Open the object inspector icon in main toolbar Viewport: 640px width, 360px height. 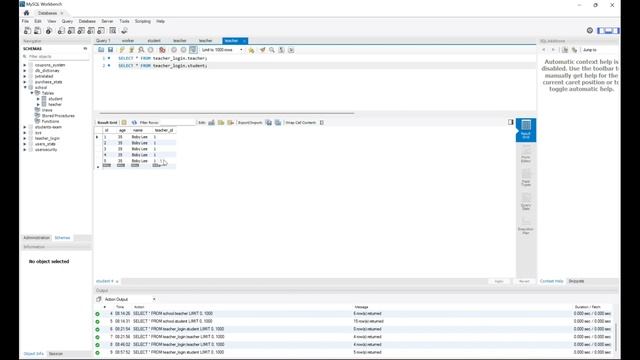(49, 31)
